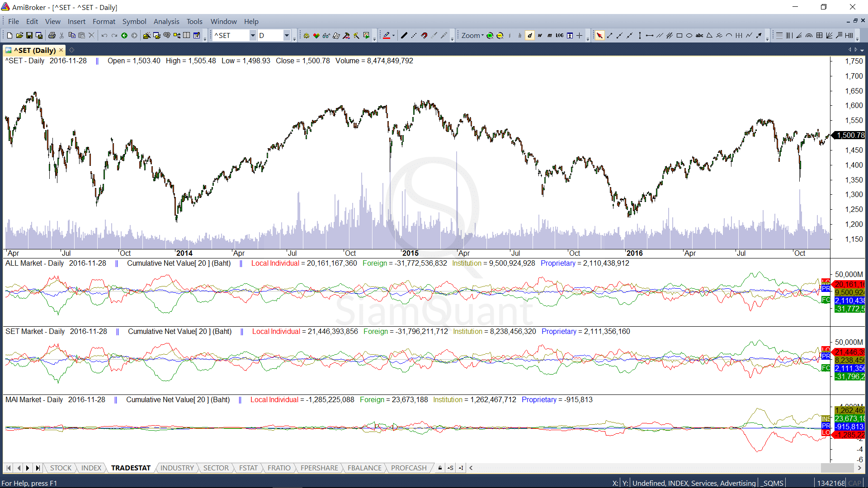Select the Rectangle drawing tool

[x=679, y=35]
